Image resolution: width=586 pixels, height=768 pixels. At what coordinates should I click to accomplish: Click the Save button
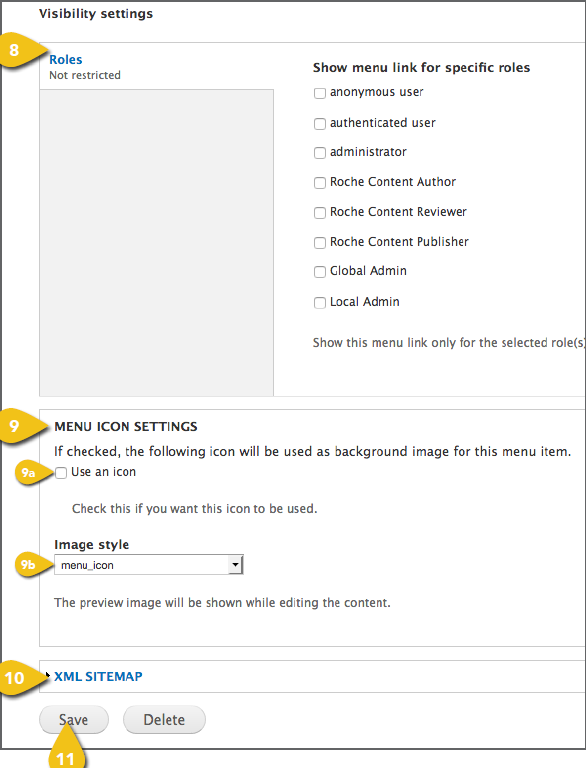[x=73, y=720]
